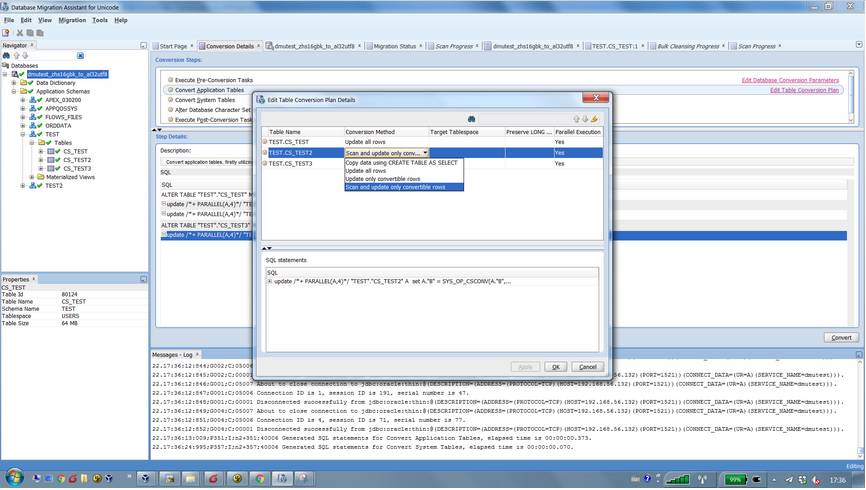The height and width of the screenshot is (490, 866).
Task: Click the Conversion Method column header
Action: tap(386, 133)
